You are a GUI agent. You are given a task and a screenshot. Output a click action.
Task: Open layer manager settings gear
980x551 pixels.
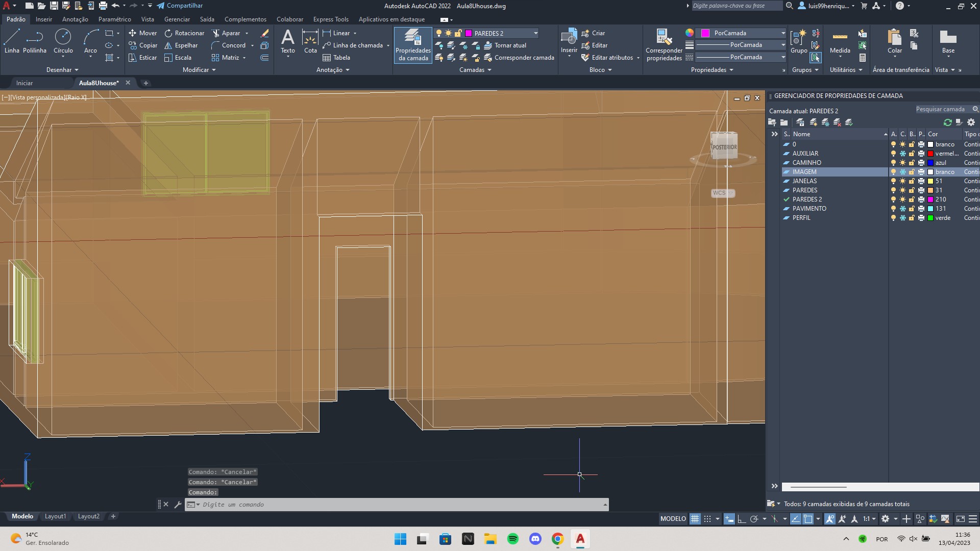(971, 122)
